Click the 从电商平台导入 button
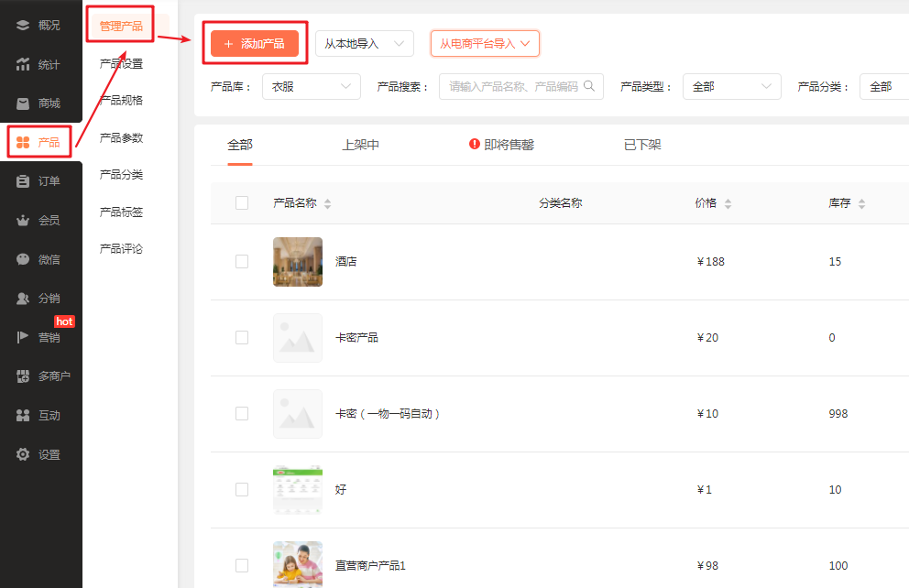Viewport: 909px width, 588px height. [x=484, y=44]
